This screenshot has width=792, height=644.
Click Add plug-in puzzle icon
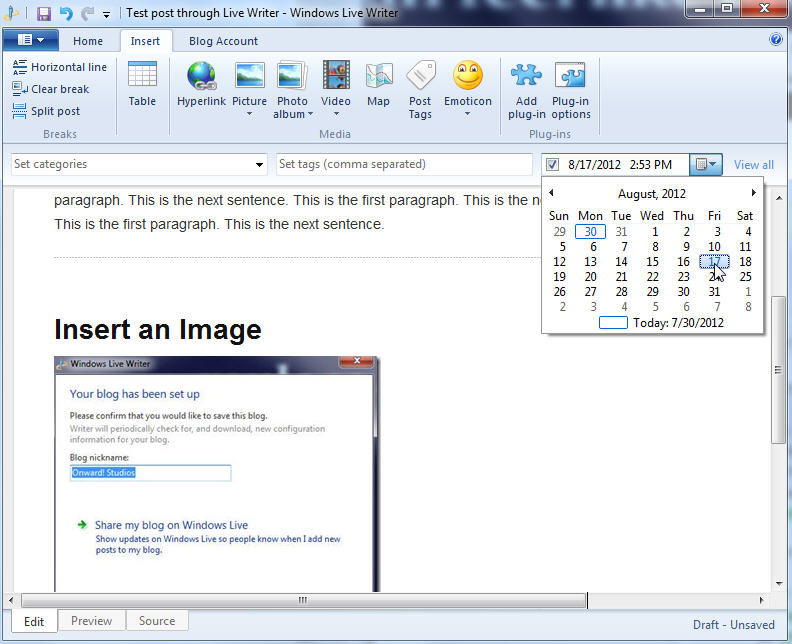coord(526,76)
